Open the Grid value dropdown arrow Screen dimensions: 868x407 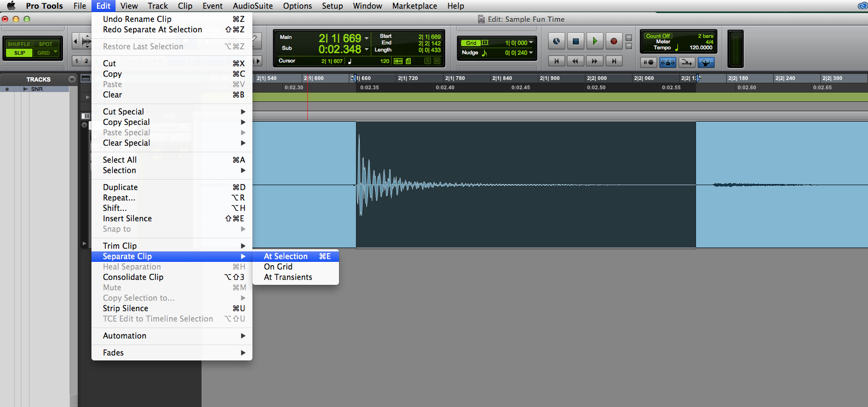point(531,43)
